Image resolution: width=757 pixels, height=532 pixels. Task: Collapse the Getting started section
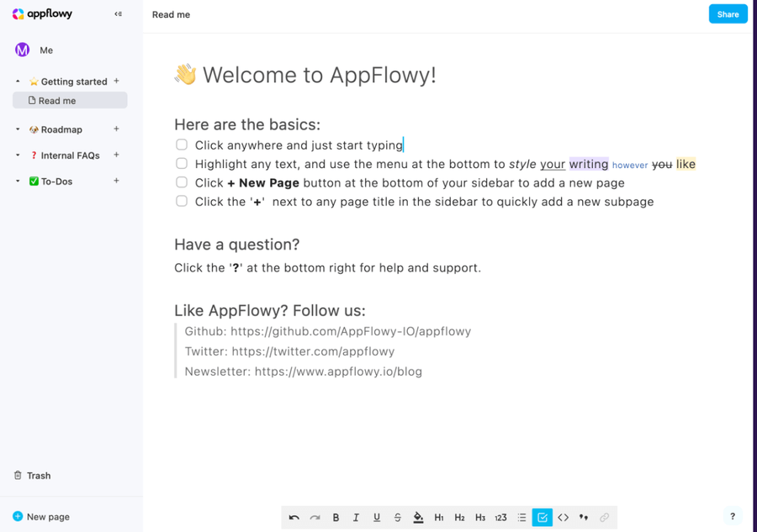tap(18, 81)
